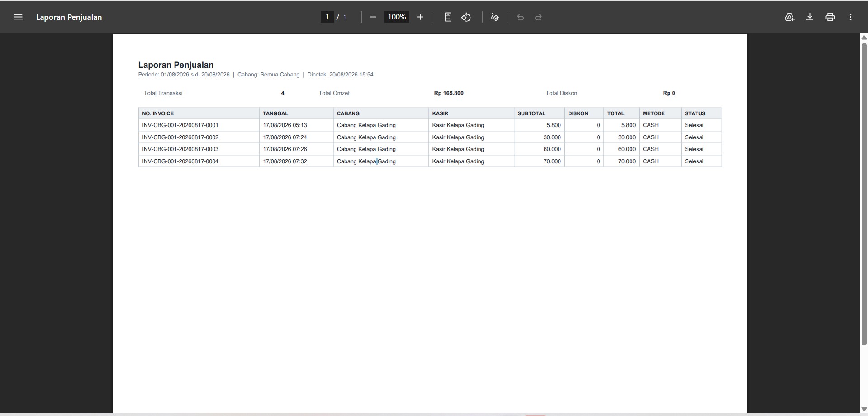Click the subtotal value 30.000
868x416 pixels.
[552, 137]
